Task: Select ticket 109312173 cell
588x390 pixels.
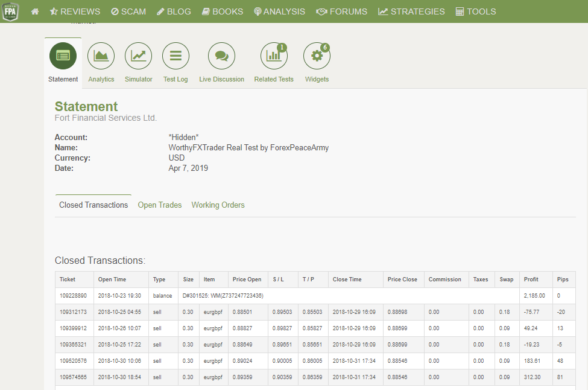Action: click(73, 312)
